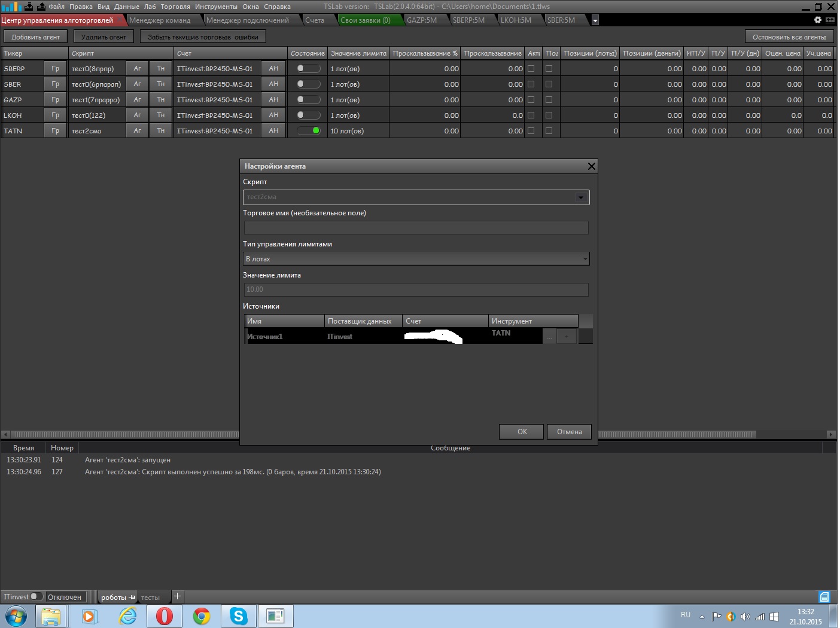Toggle the GAZP agent state switch
The height and width of the screenshot is (628, 840).
tap(308, 100)
